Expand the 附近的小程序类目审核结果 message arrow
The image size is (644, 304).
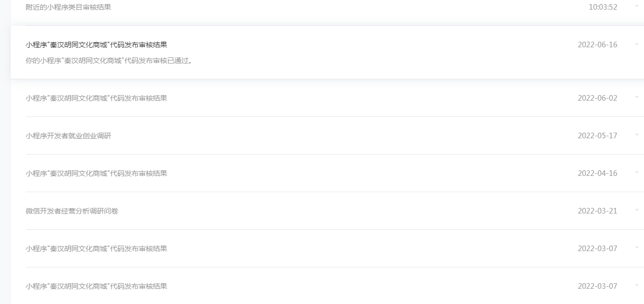pyautogui.click(x=636, y=6)
